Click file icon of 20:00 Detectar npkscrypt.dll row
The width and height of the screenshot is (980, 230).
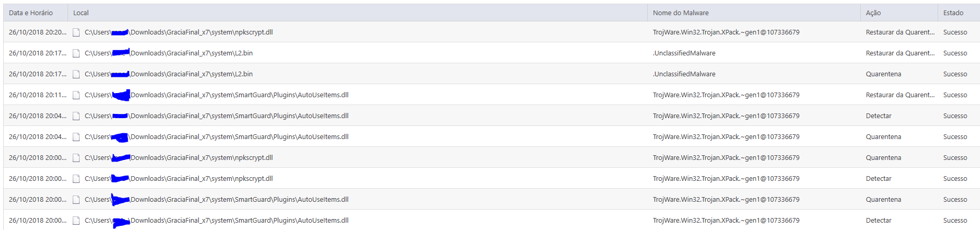coord(76,179)
